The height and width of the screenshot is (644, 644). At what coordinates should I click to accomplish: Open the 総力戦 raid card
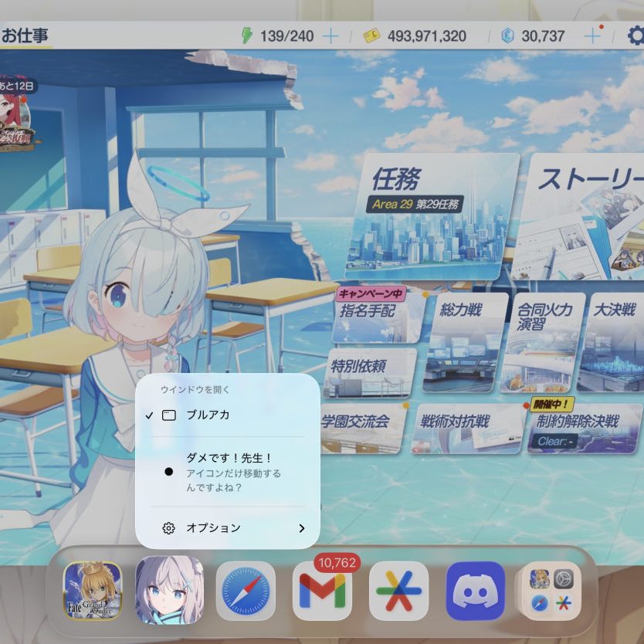click(x=465, y=343)
